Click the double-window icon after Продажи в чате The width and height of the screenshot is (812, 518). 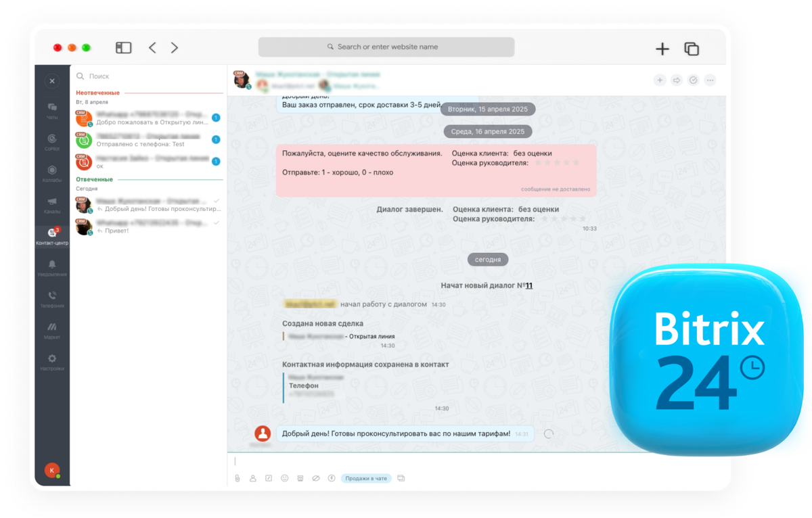(401, 478)
